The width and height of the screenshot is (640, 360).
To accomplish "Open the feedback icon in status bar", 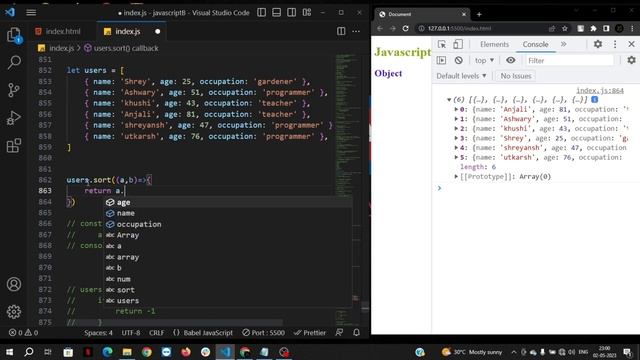I will point(339,333).
